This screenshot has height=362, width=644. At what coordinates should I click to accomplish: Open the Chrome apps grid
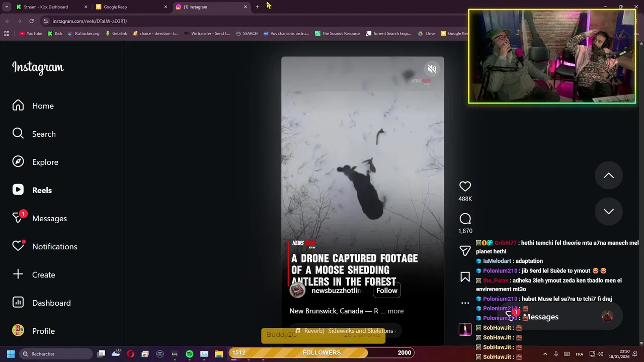tap(7, 34)
